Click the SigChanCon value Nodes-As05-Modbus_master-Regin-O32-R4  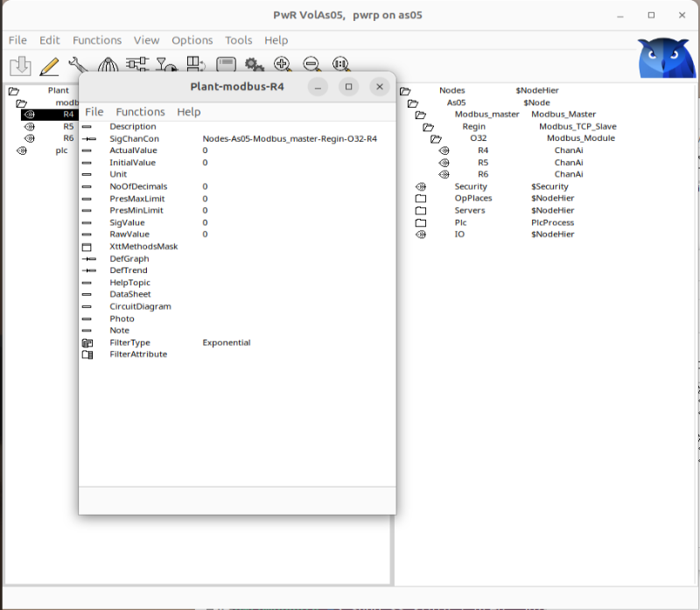pos(290,138)
